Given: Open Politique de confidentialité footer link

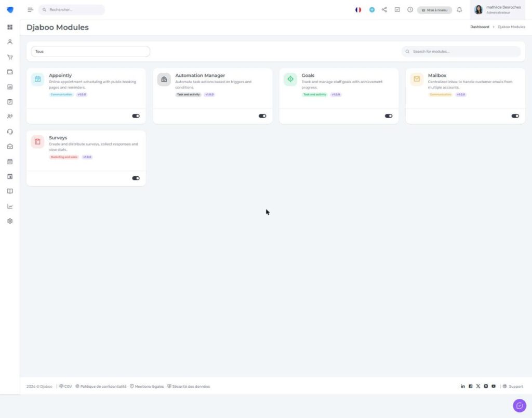Looking at the screenshot, I should tap(101, 386).
